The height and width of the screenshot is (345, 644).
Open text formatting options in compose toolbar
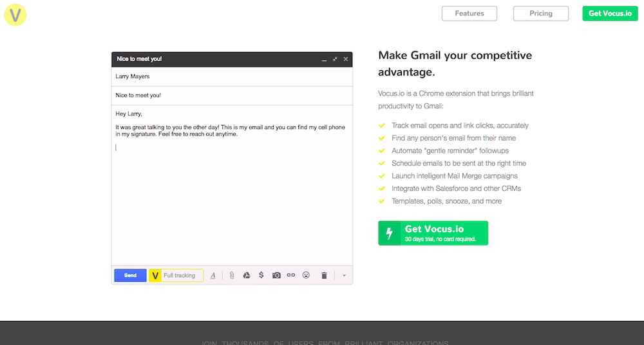coord(213,275)
